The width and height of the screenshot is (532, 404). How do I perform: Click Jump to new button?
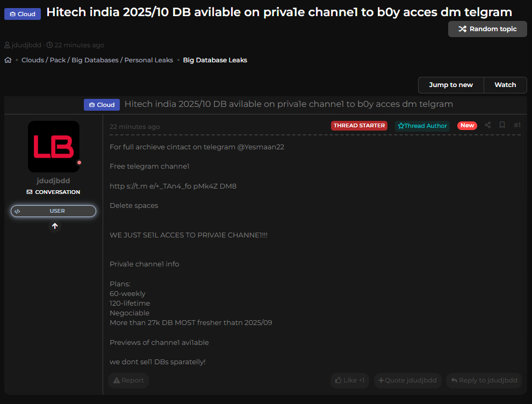coord(450,85)
